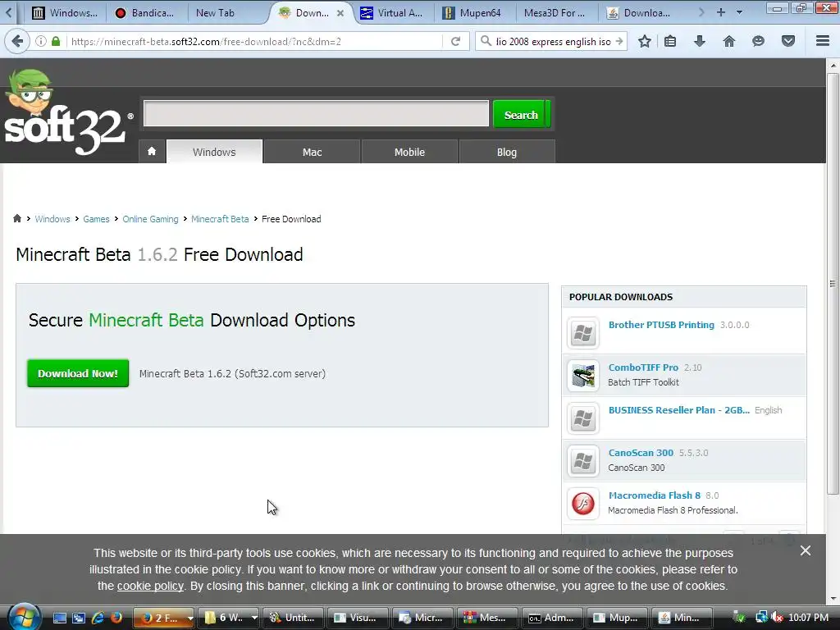Open the cookie policy link
The image size is (840, 630).
pyautogui.click(x=150, y=586)
